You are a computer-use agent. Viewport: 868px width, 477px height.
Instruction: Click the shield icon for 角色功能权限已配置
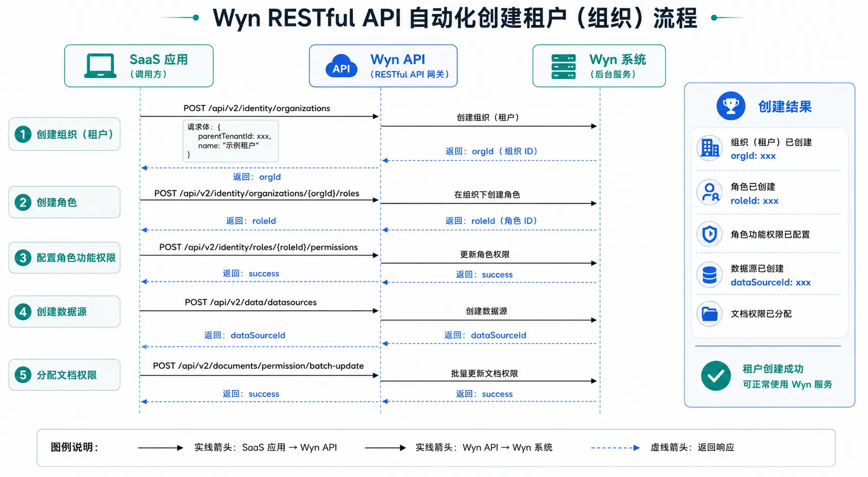click(710, 234)
